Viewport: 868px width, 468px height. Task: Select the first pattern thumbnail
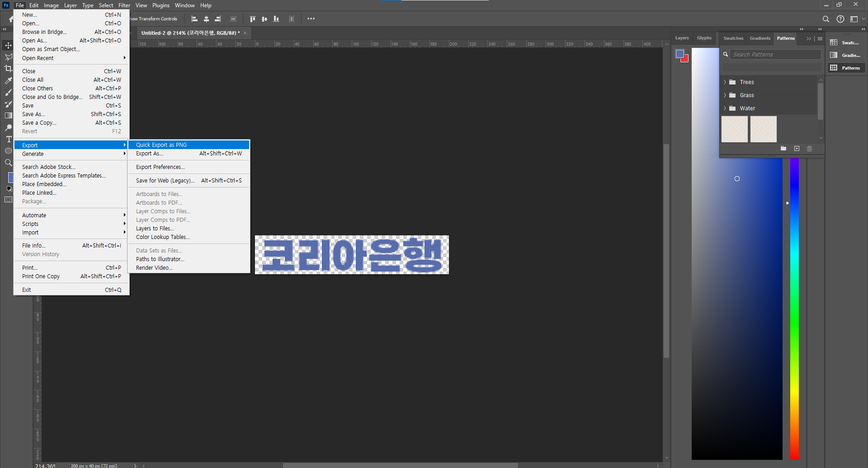(735, 129)
